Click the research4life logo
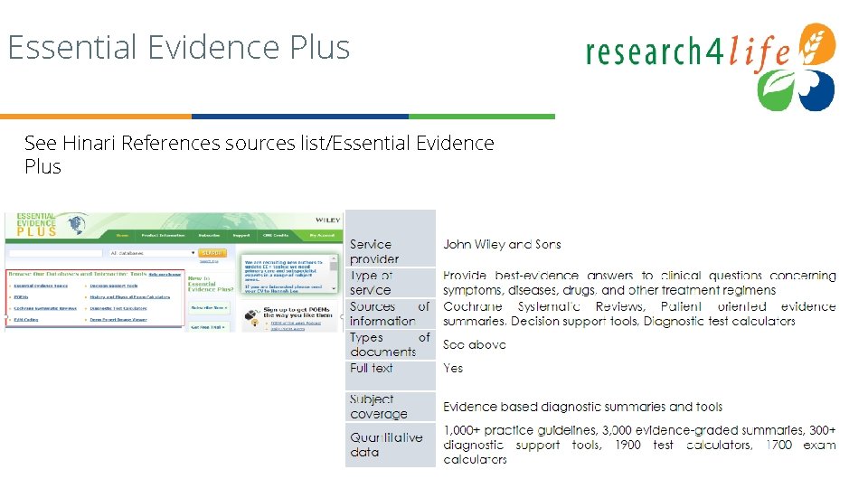The height and width of the screenshot is (488, 868). pos(711,66)
